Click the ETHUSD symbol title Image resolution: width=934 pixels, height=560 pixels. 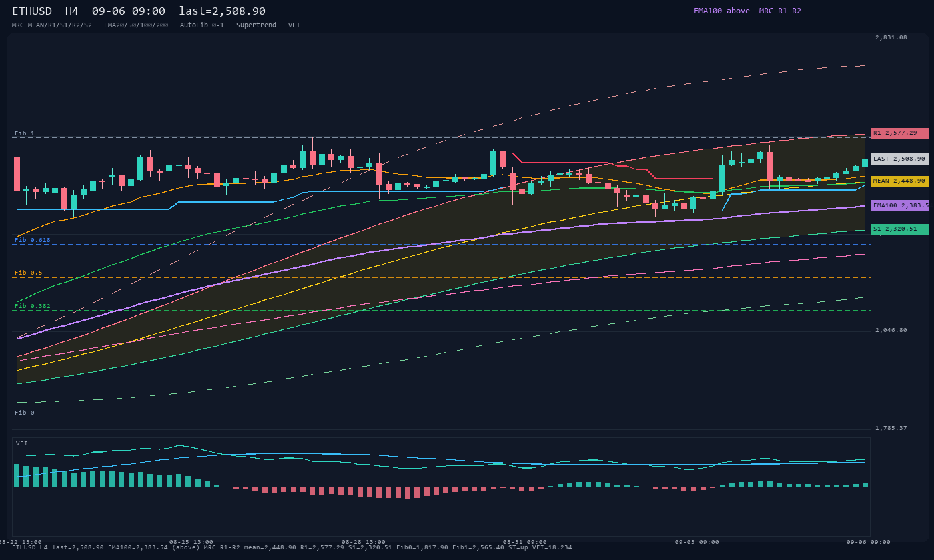point(34,11)
